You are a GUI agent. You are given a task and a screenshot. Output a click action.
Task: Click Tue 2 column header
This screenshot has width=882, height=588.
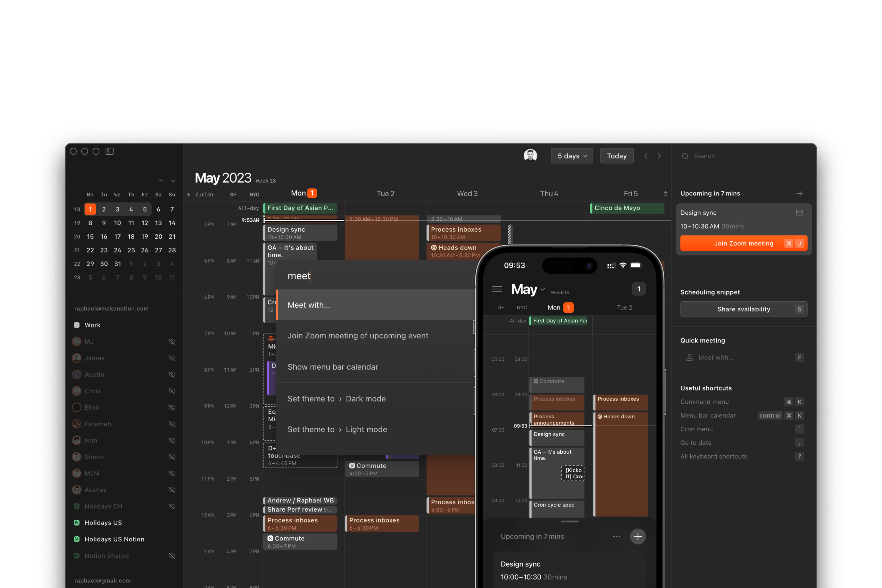pyautogui.click(x=385, y=193)
